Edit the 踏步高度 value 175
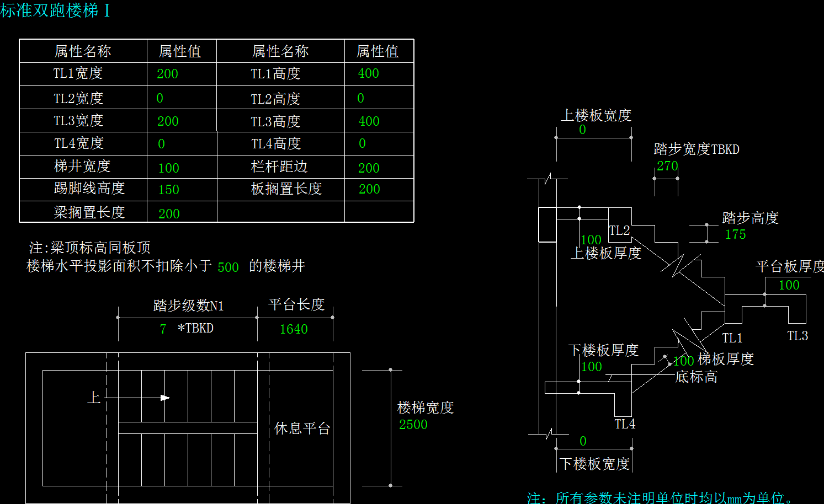Image resolution: width=824 pixels, height=504 pixels. [x=735, y=234]
